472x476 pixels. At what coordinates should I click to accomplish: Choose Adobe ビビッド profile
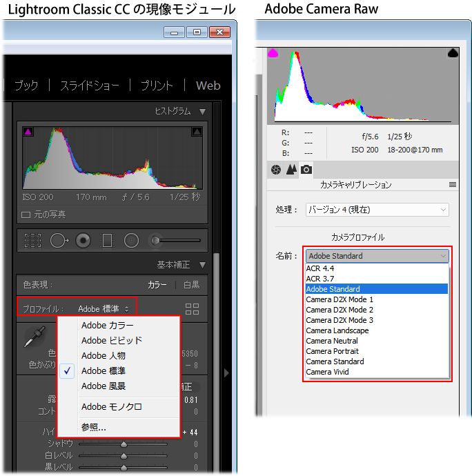click(x=112, y=341)
